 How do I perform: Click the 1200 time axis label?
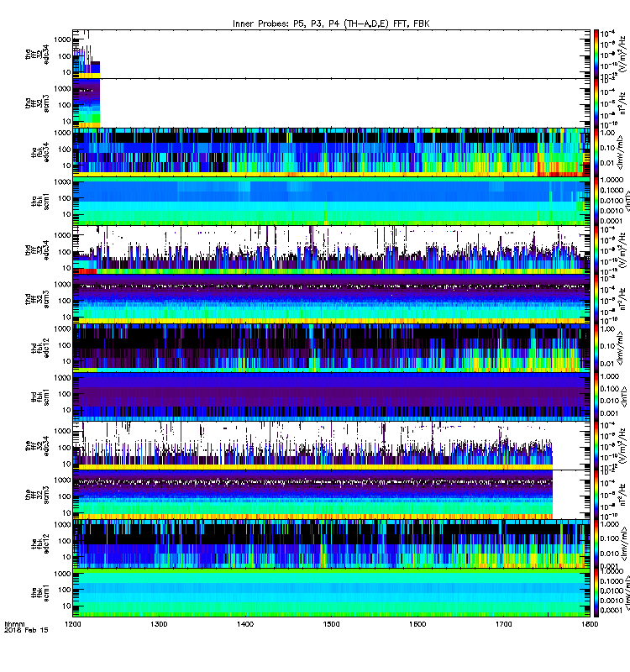(73, 624)
